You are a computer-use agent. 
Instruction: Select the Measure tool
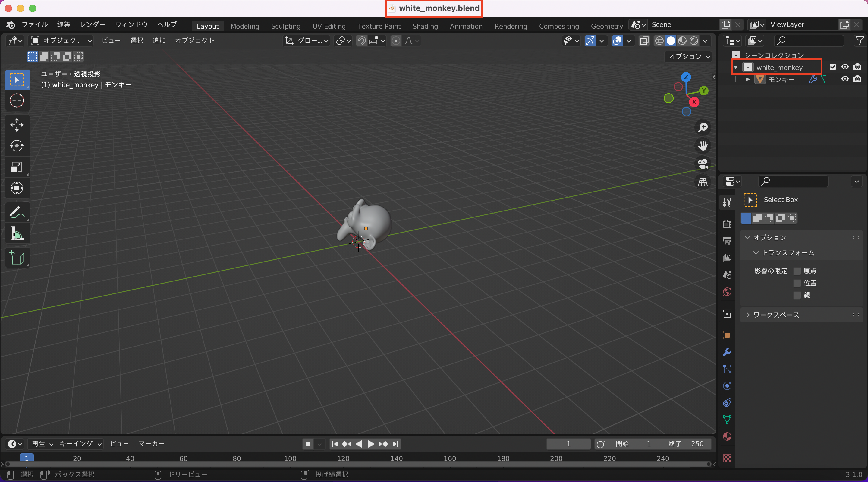pos(17,234)
